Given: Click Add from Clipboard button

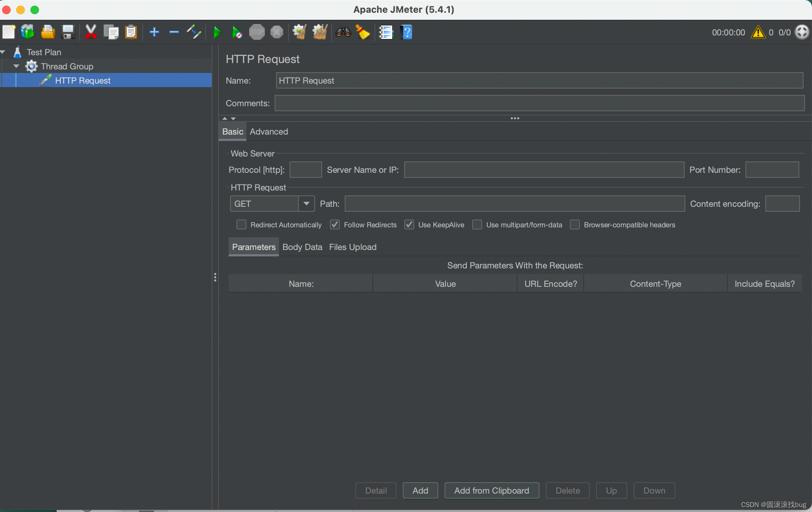Looking at the screenshot, I should pos(492,490).
